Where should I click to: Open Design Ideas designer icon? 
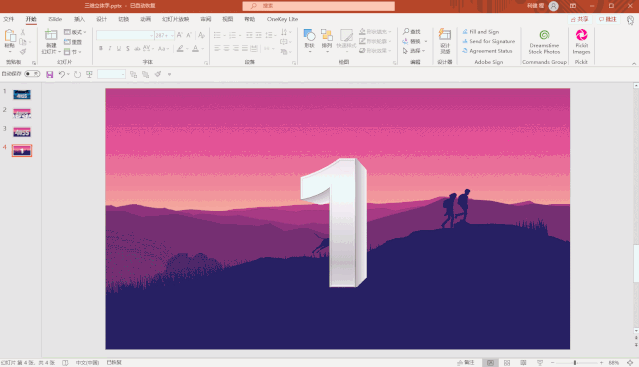[x=445, y=35]
